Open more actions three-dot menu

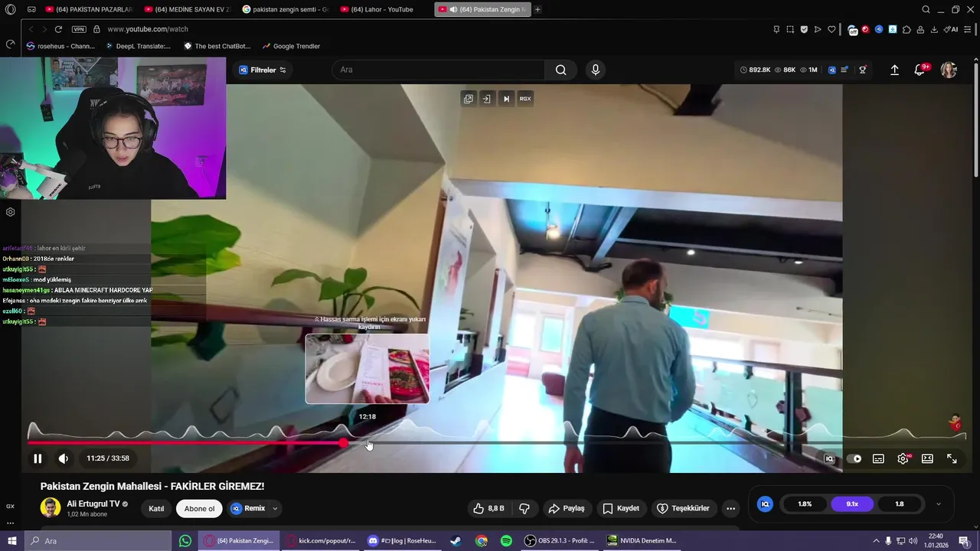coord(730,508)
